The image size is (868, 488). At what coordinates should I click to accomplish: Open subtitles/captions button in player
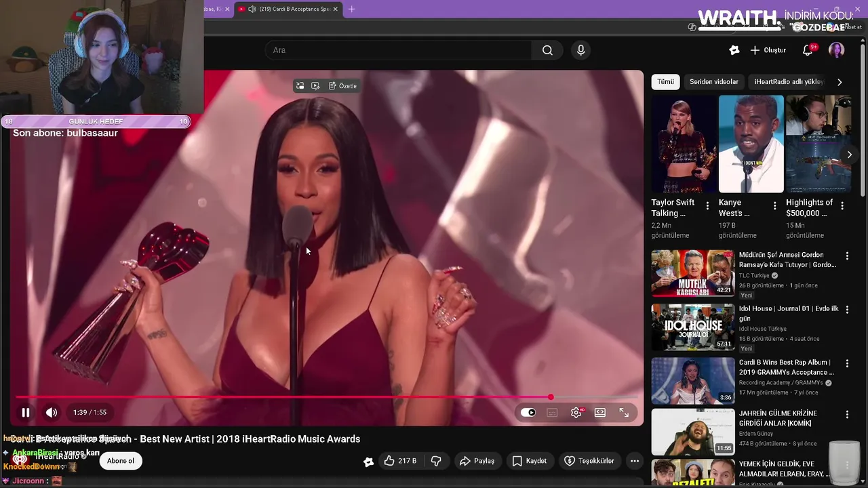(x=552, y=412)
